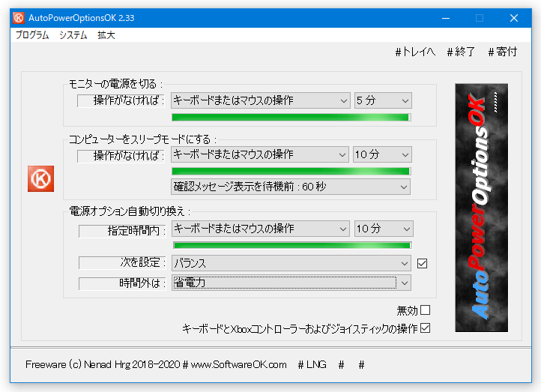Image resolution: width=541 pixels, height=392 pixels.
Task: Open sleep mode 10 分 dropdown
Action: pos(382,154)
